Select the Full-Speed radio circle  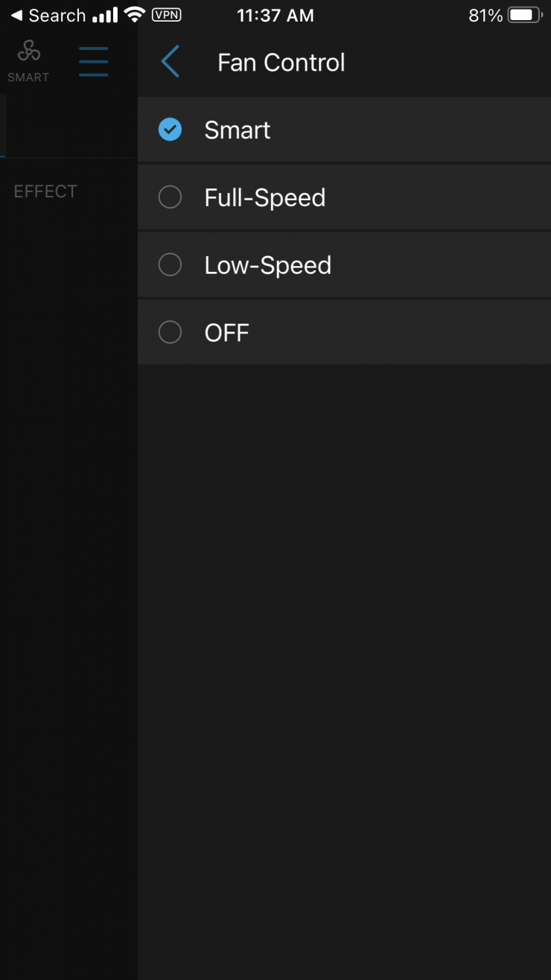pos(171,197)
